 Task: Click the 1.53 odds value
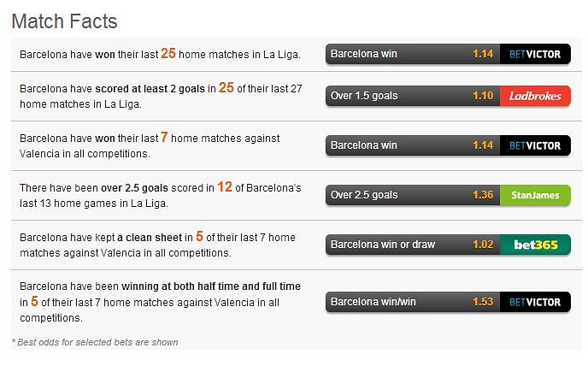483,302
